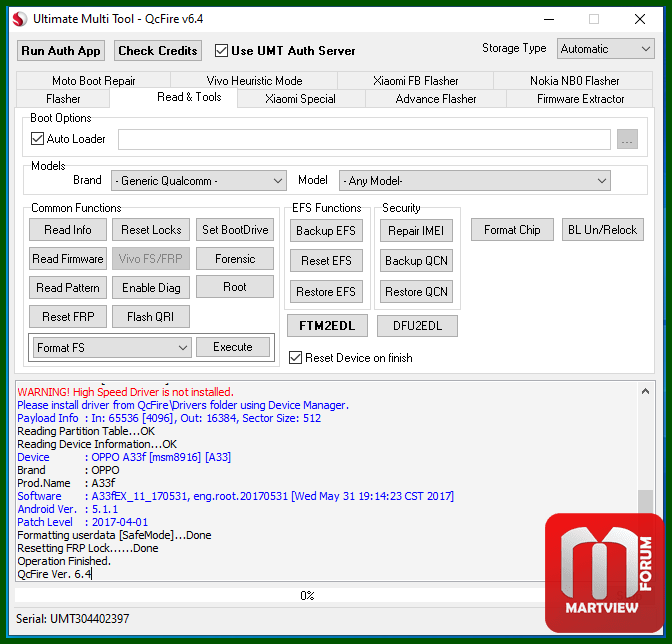Image resolution: width=672 pixels, height=644 pixels.
Task: Click the Check Credits button
Action: coord(158,51)
